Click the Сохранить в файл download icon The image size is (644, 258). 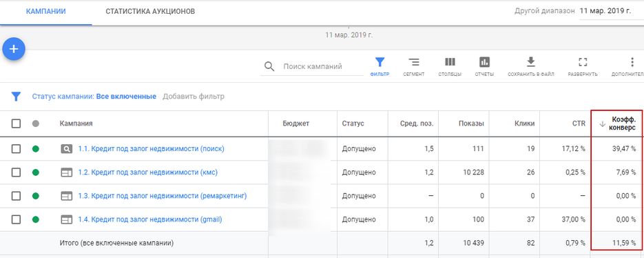tap(530, 62)
